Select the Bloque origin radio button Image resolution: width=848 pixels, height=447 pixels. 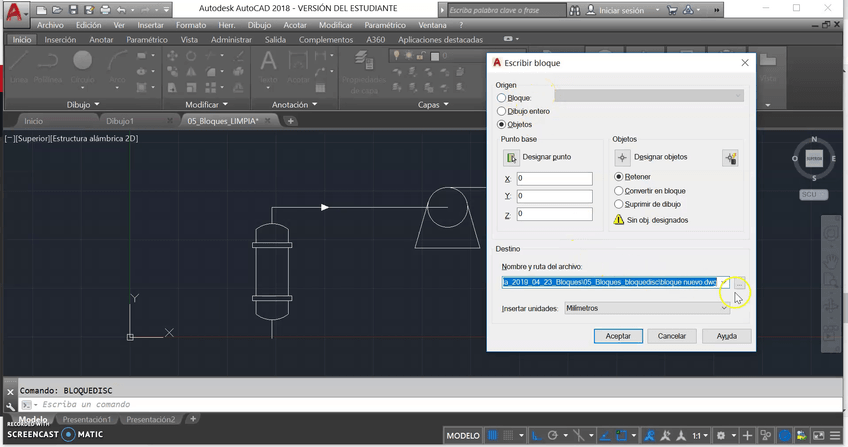tap(502, 98)
